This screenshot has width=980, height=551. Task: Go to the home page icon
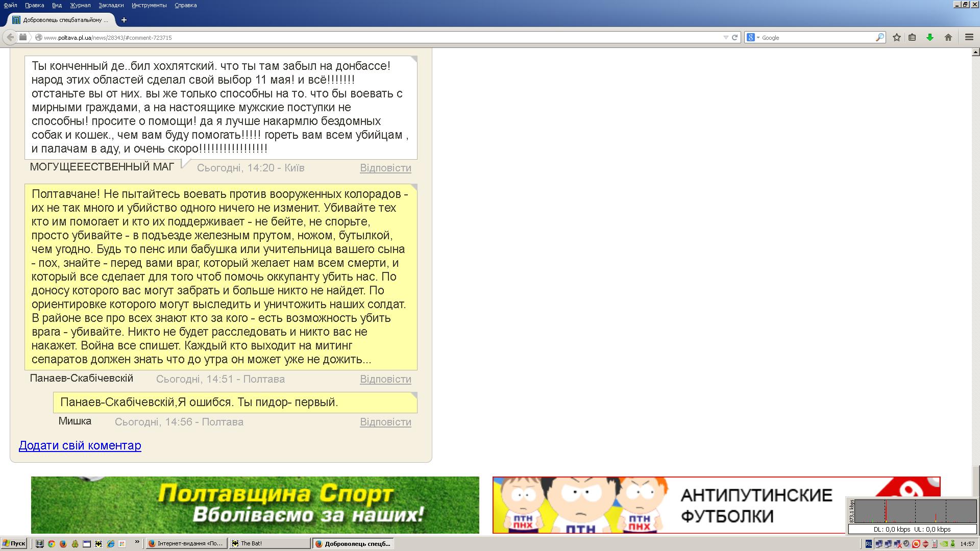click(948, 37)
